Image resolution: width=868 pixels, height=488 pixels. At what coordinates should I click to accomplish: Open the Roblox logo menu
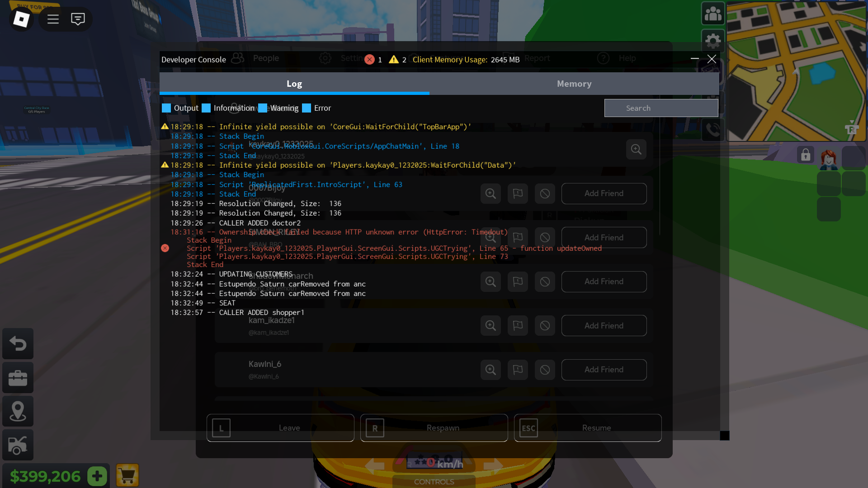pos(21,19)
